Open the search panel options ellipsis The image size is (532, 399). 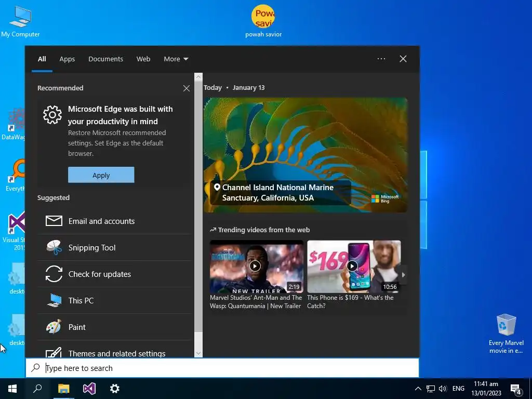coord(381,59)
